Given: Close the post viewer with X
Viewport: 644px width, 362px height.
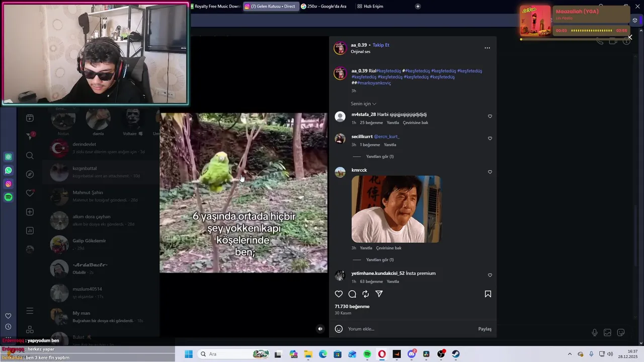Looking at the screenshot, I should click(630, 37).
